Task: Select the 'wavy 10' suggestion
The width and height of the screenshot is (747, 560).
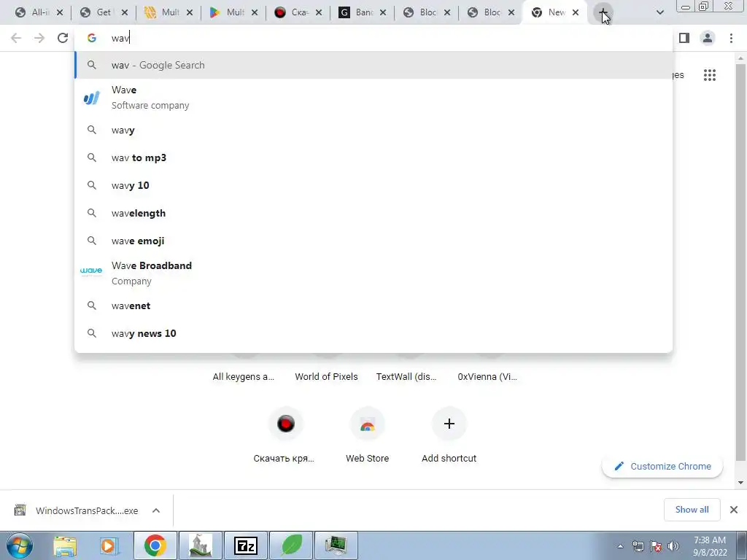Action: [373, 185]
